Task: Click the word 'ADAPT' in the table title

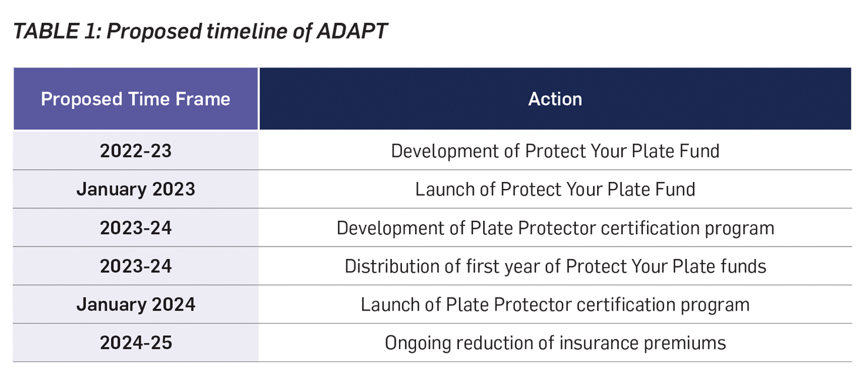Action: click(x=351, y=31)
